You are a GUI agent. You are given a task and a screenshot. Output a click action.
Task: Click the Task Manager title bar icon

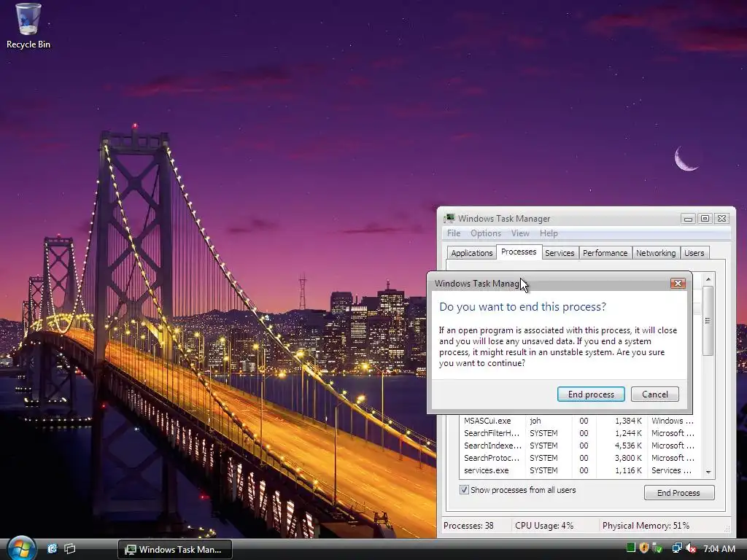(449, 219)
